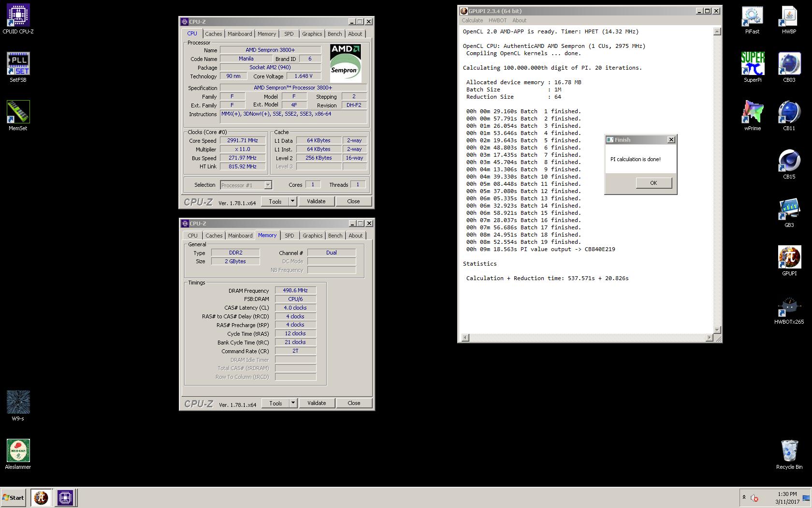Click the clock showing 1:30 PM

[x=787, y=494]
